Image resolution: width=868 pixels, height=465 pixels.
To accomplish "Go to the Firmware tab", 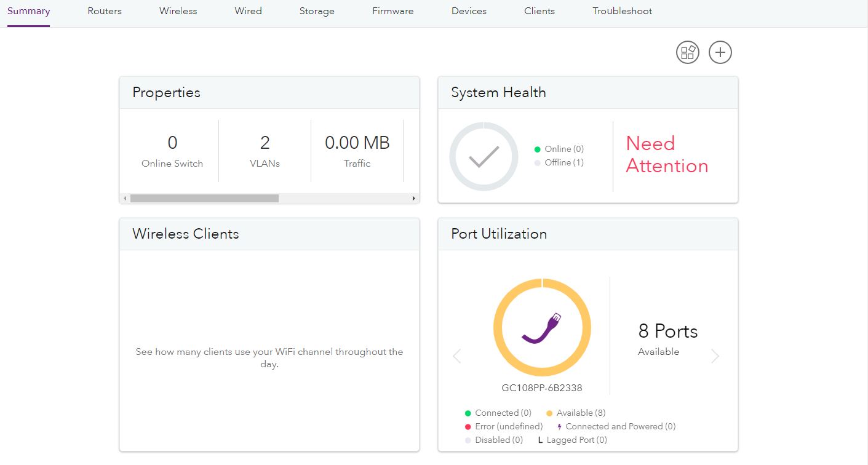I will [x=392, y=11].
